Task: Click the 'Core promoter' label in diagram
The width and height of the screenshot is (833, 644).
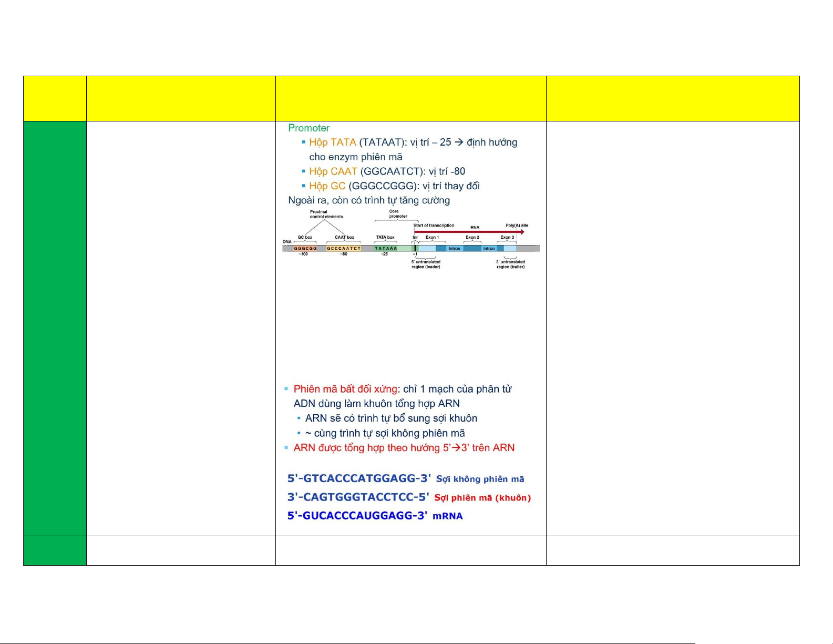Action: click(x=398, y=213)
